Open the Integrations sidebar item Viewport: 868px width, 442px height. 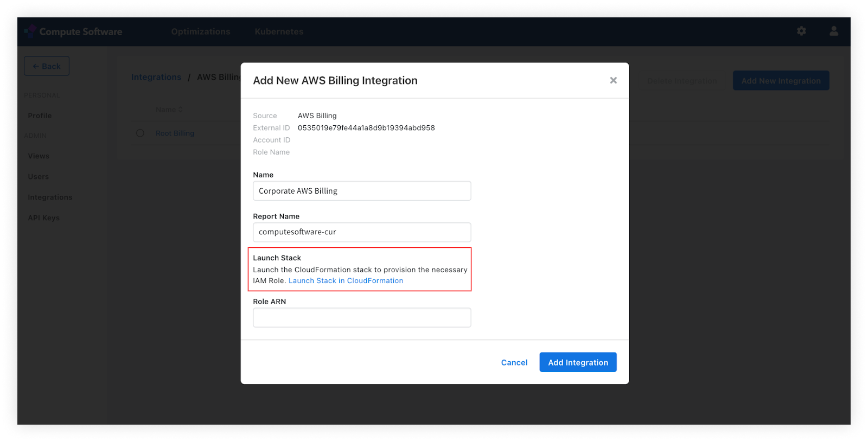(x=50, y=197)
